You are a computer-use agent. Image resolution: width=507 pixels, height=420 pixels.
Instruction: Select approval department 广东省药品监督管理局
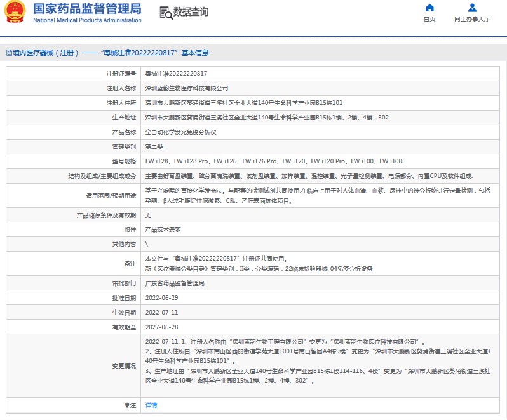pos(175,283)
